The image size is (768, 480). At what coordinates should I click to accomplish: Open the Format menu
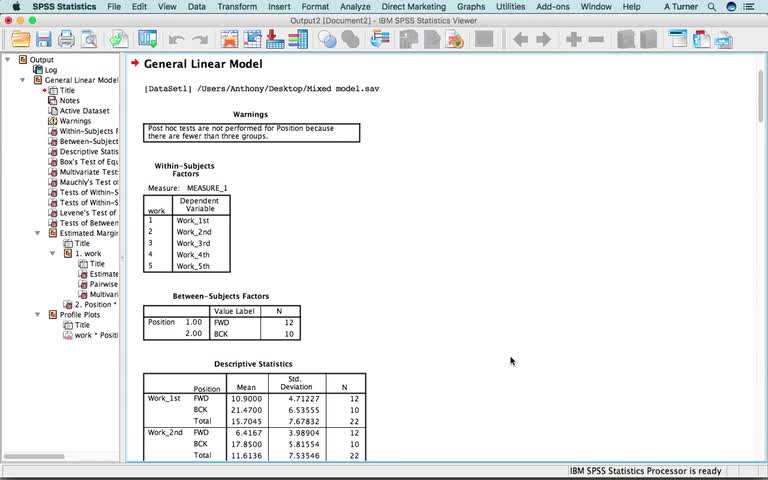pos(315,7)
